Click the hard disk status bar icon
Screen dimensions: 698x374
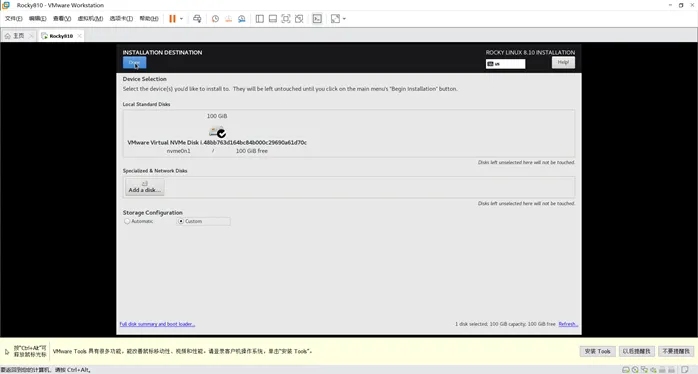coord(626,370)
